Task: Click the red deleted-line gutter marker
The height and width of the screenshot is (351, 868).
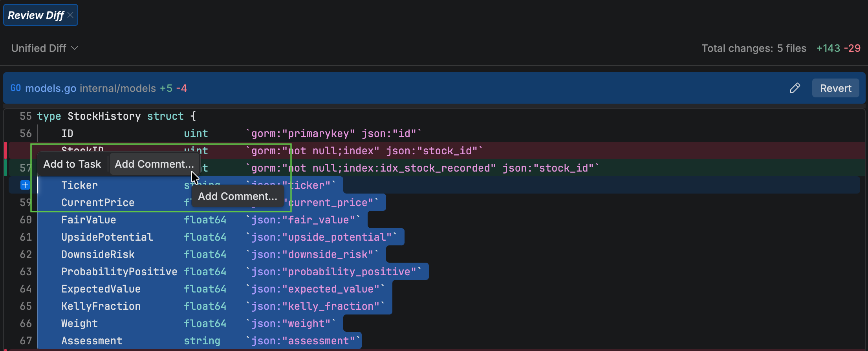Action: click(5, 151)
